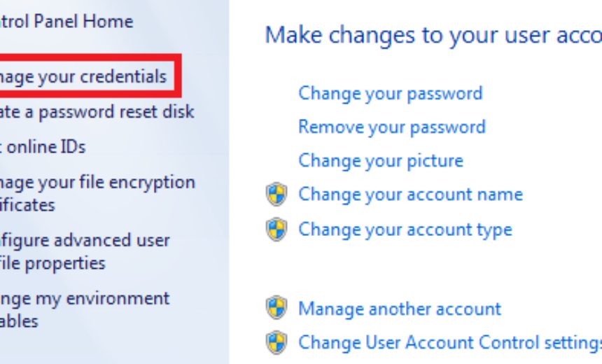The image size is (602, 364).
Task: Open Manage your credentials in sidebar
Action: pos(83,76)
